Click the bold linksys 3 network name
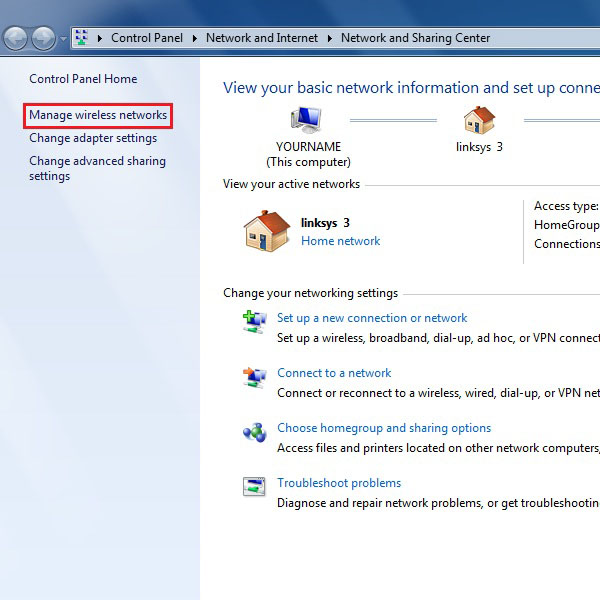600x600 pixels. click(x=325, y=223)
